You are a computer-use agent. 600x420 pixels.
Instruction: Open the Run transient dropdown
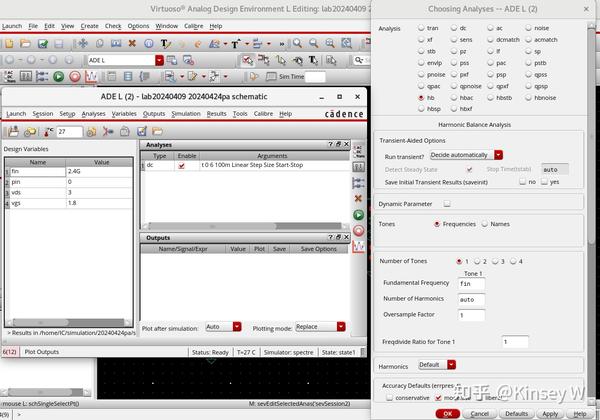[x=498, y=155]
